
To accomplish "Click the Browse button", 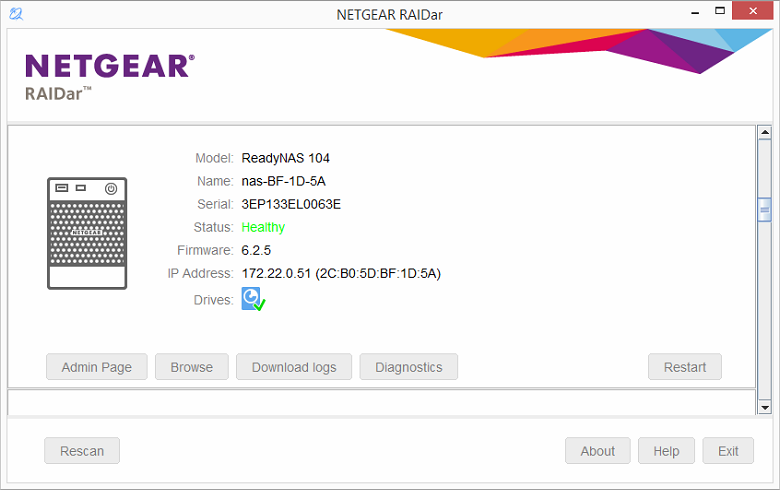I will pos(192,367).
